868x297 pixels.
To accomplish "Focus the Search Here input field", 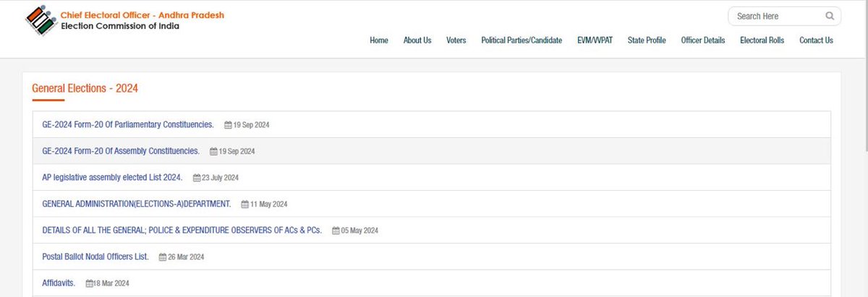I will click(784, 16).
